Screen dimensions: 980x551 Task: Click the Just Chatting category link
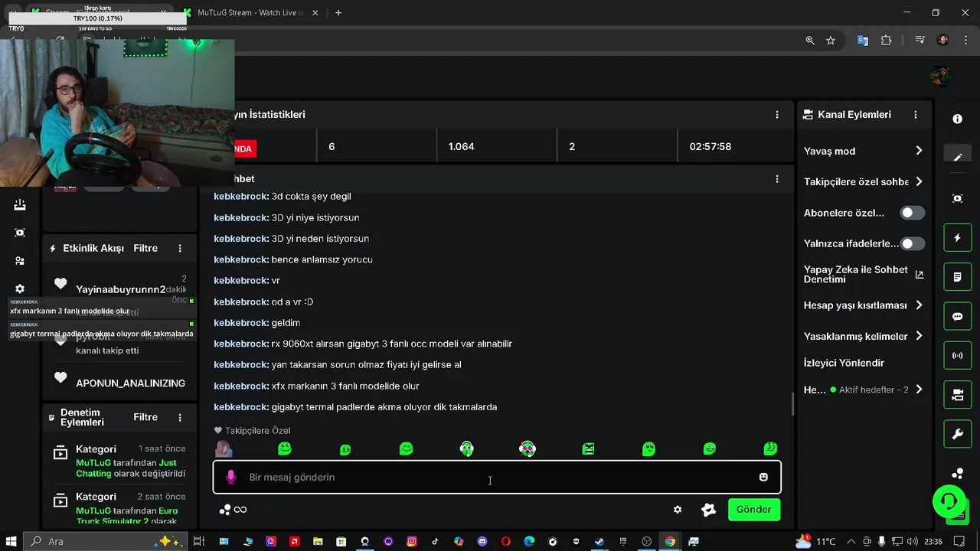pos(127,468)
